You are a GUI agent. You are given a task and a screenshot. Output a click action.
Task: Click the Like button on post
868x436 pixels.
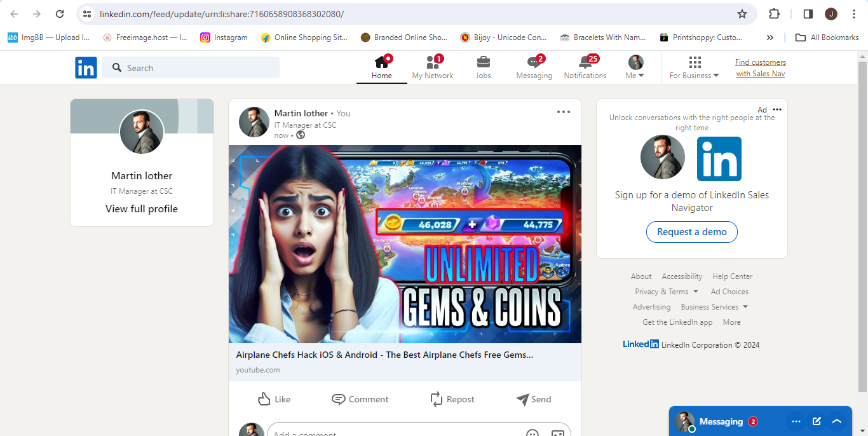(274, 399)
